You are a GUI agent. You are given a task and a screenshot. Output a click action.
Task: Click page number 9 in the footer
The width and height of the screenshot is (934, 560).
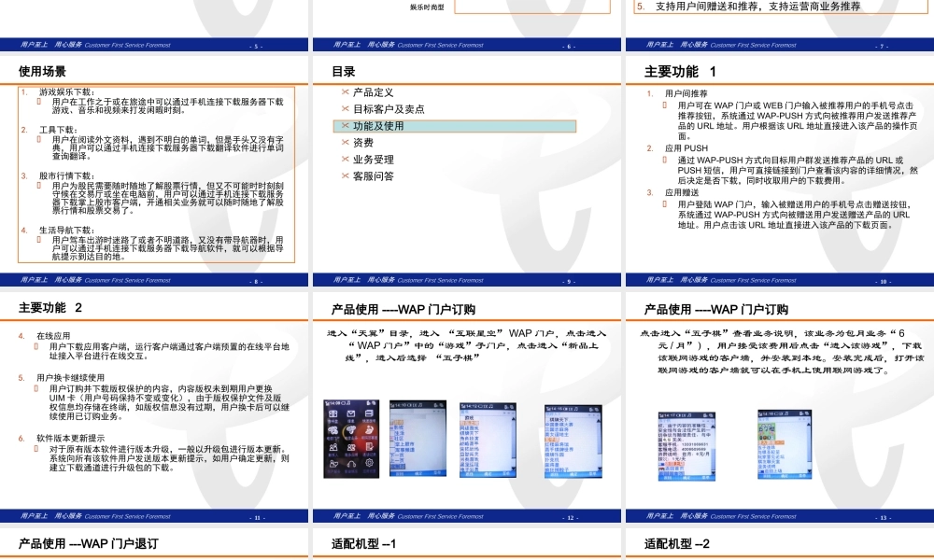tap(569, 282)
